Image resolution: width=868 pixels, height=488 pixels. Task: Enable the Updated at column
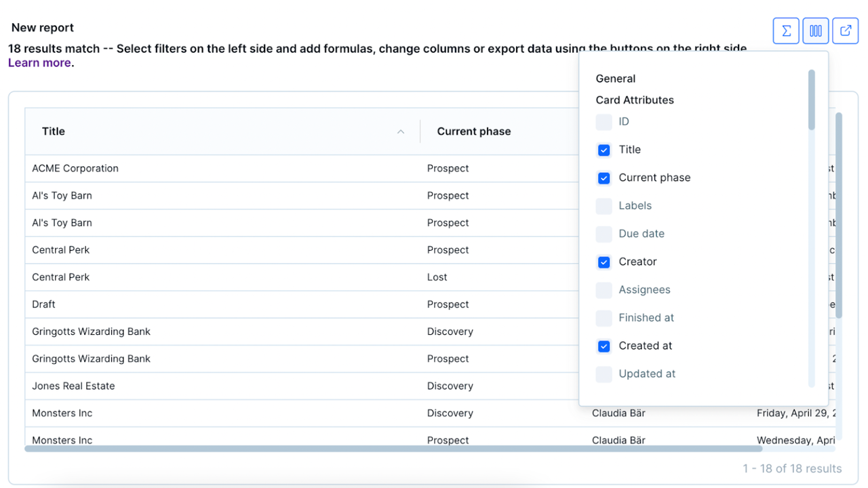click(604, 374)
